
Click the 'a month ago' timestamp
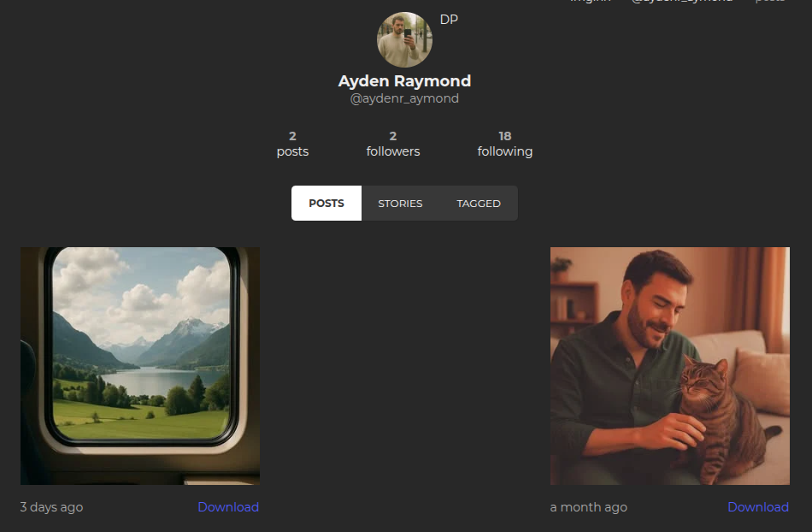point(588,507)
